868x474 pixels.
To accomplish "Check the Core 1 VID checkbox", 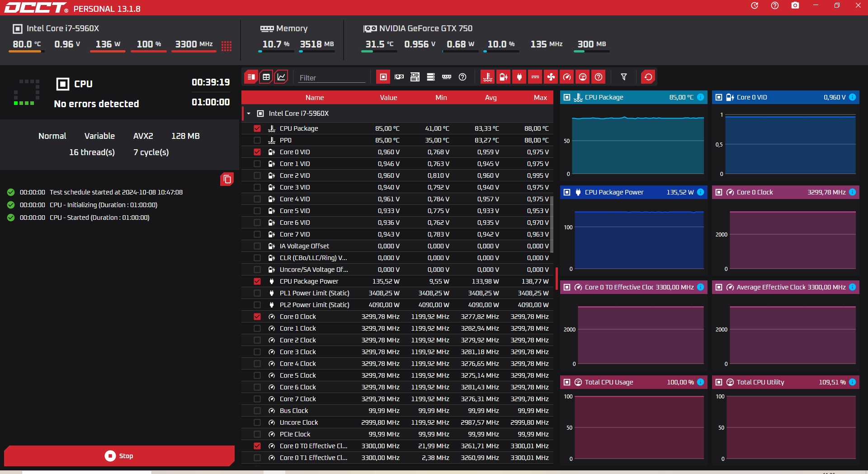I will pyautogui.click(x=257, y=164).
